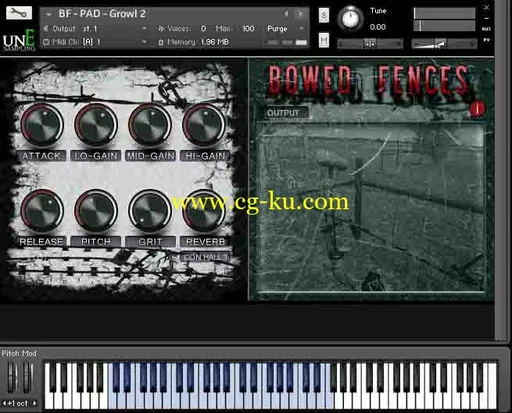Click the Tune value 0.00
The image size is (512, 413).
tap(378, 27)
